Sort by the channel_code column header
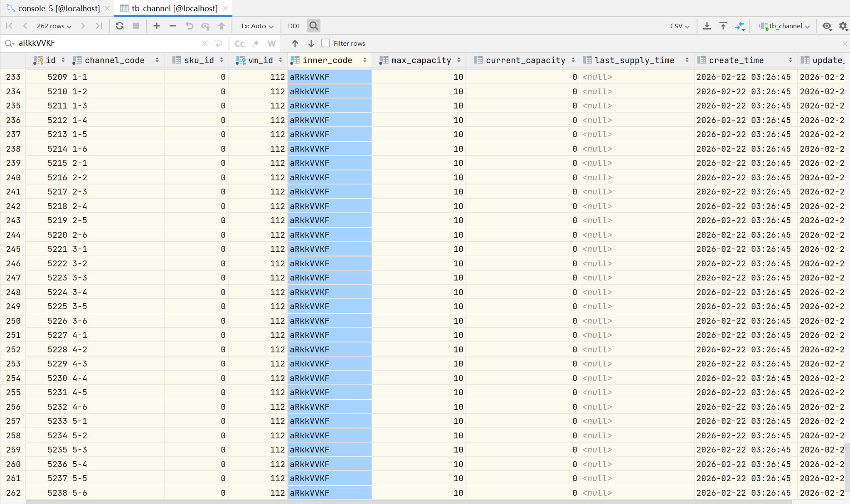Screen dimensions: 850x504 tap(114, 60)
